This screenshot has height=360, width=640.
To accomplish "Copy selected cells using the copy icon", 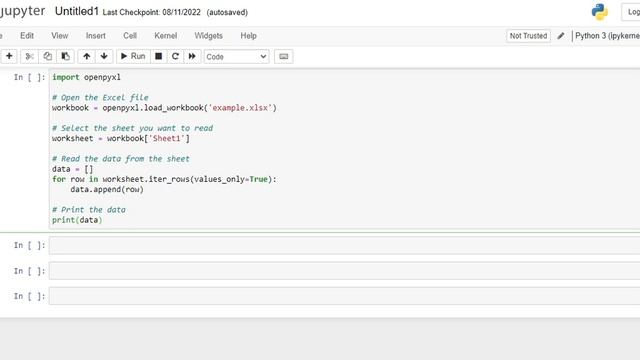I will (47, 56).
